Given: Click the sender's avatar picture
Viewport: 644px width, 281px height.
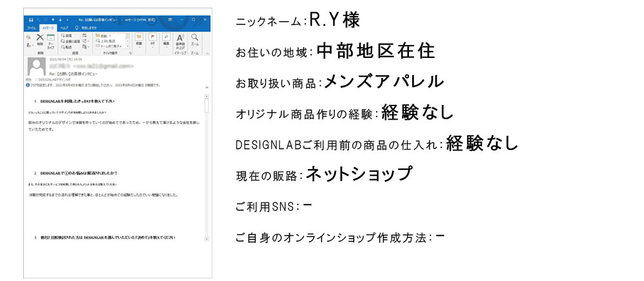Looking at the screenshot, I should coord(36,67).
